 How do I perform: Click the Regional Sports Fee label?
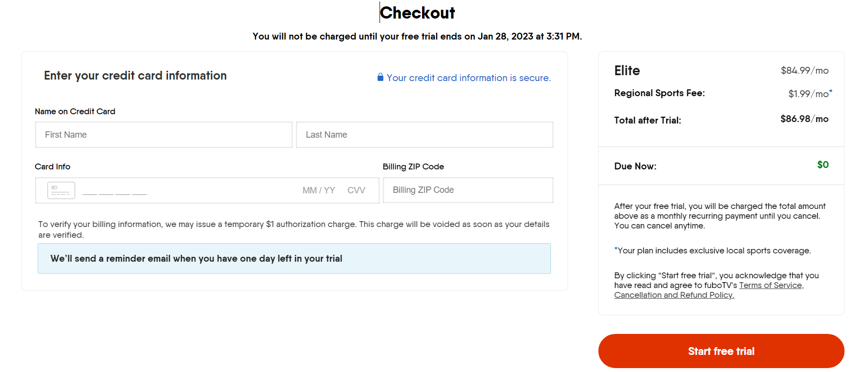pos(659,93)
